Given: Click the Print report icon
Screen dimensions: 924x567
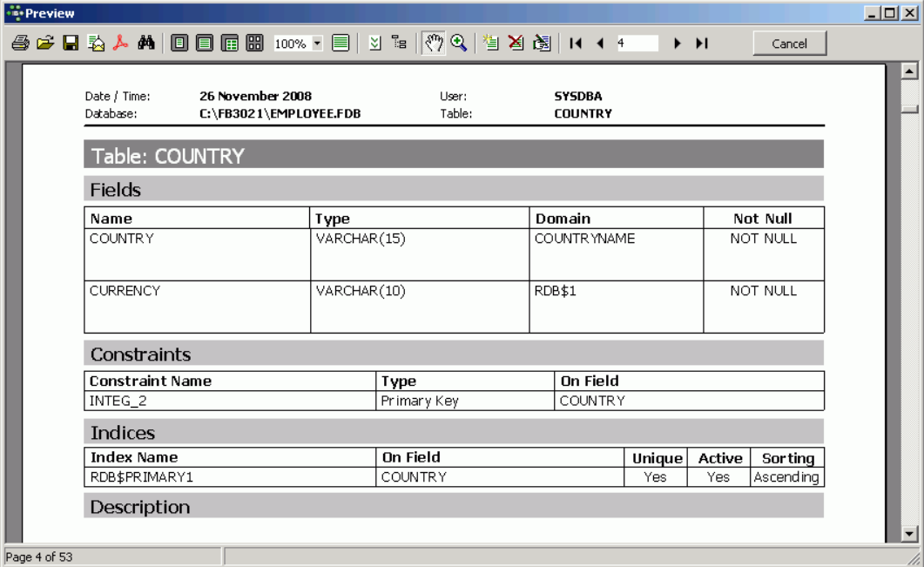Looking at the screenshot, I should (x=20, y=44).
